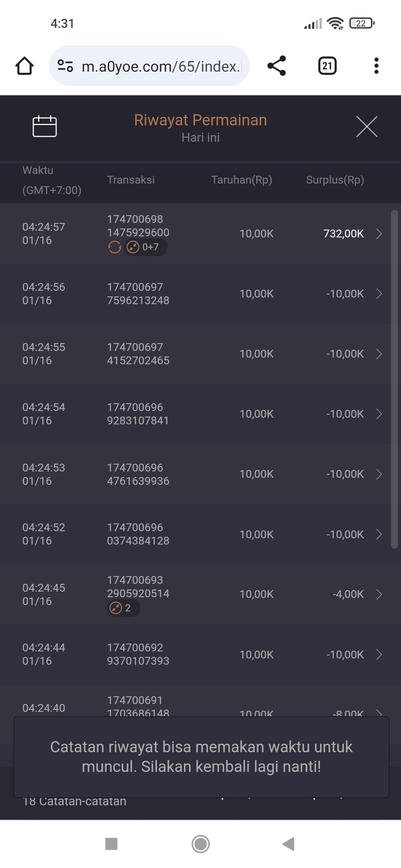401x868 pixels.
Task: Expand the 04:24:56 transaction details chevron
Action: (x=379, y=294)
